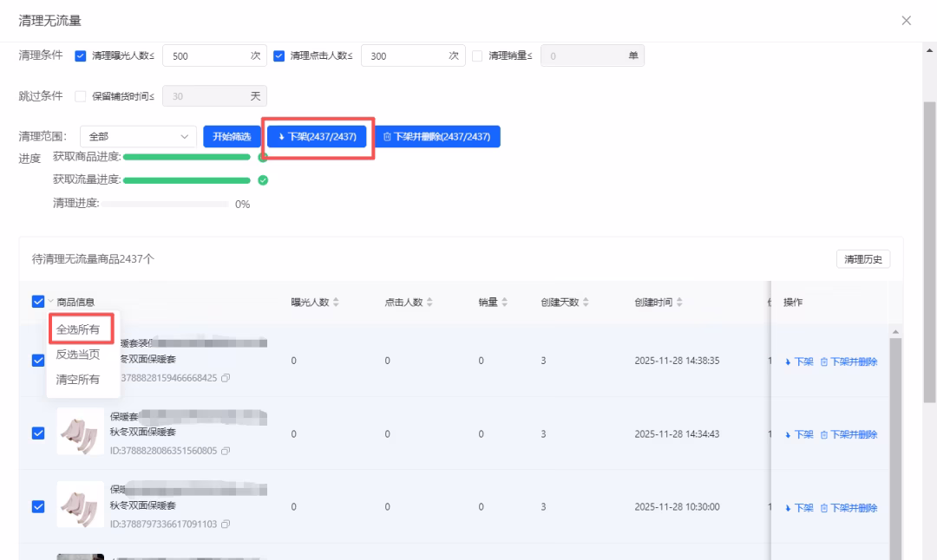
Task: Toggle the header select-all checkbox
Action: click(37, 302)
